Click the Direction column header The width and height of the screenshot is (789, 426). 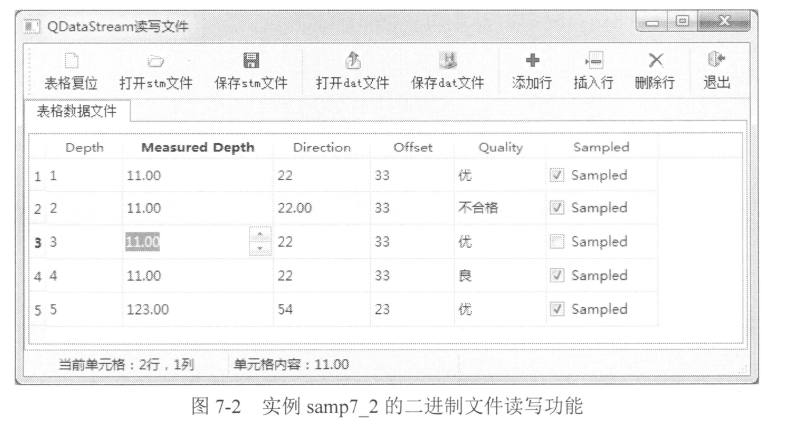click(x=322, y=147)
